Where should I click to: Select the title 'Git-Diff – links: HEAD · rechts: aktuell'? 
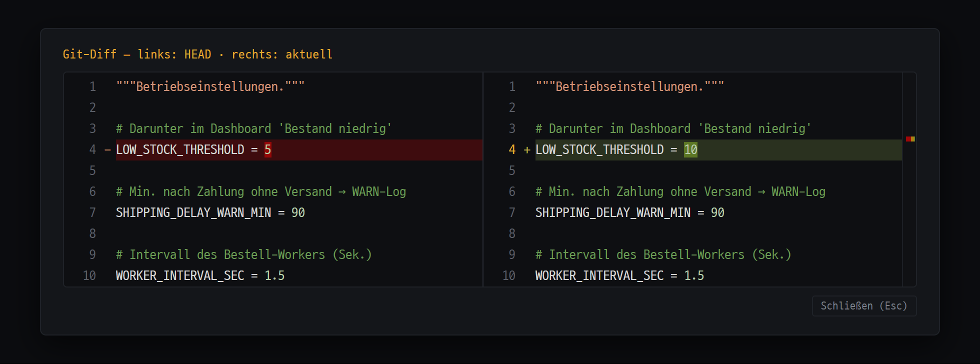click(x=197, y=54)
